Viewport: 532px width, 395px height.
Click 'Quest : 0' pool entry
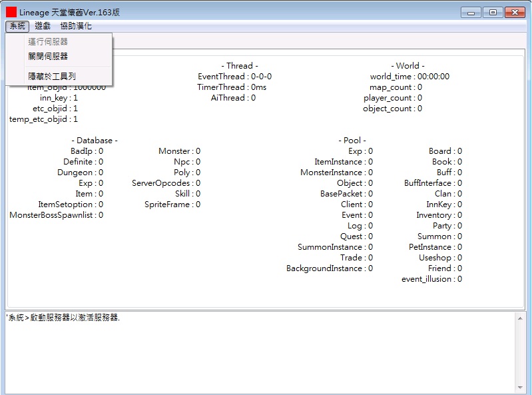coord(357,236)
